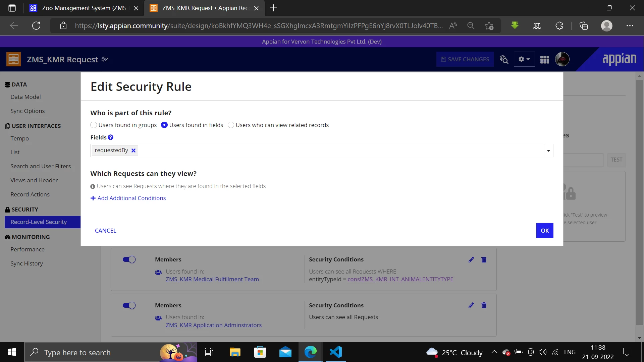Click the browser refresh icon
This screenshot has height=362, width=644.
tap(36, 26)
